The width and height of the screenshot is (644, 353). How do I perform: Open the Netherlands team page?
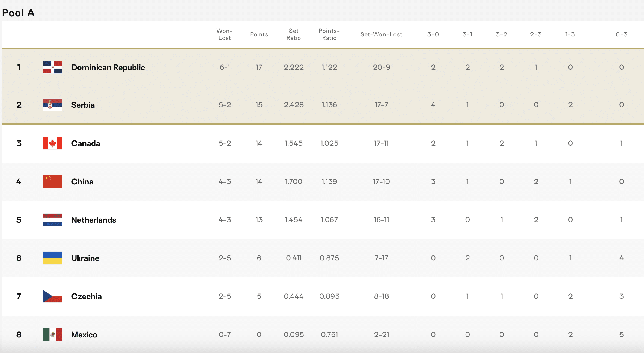point(94,220)
